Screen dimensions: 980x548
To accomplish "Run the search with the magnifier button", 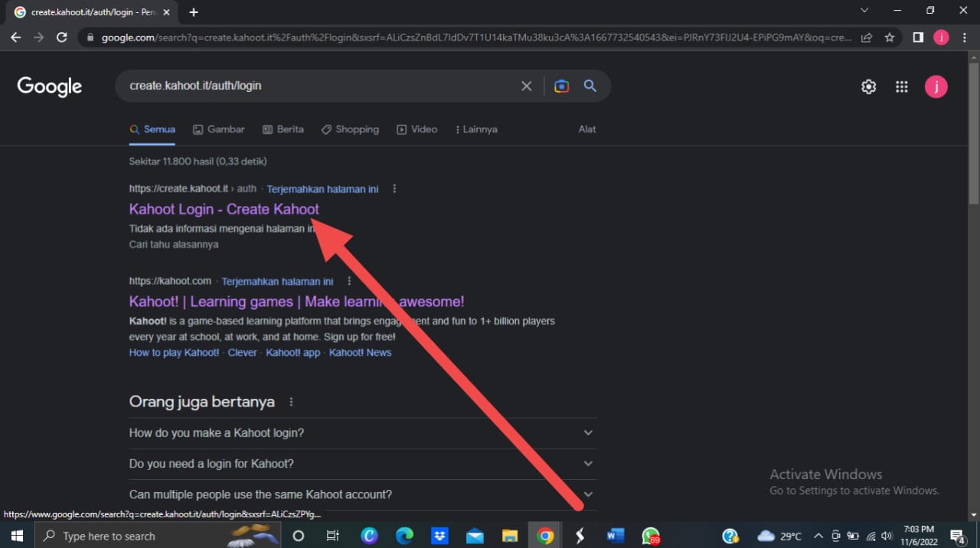I will [x=590, y=86].
